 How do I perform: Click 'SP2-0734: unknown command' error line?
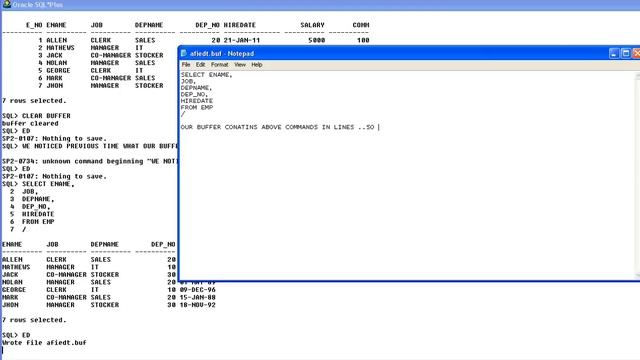pyautogui.click(x=90, y=161)
